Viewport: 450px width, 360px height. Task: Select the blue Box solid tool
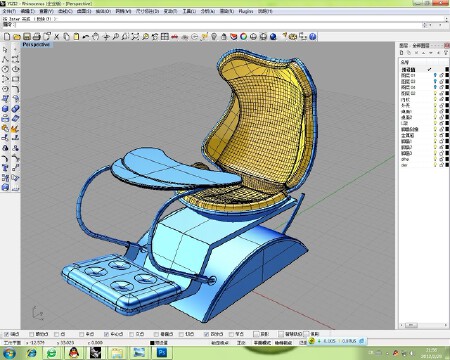coord(5,109)
